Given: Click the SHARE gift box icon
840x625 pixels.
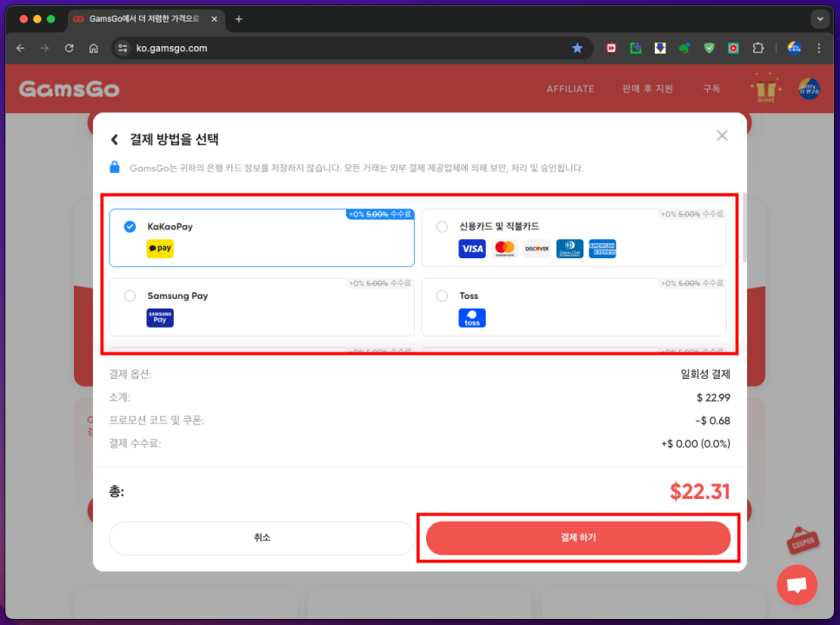Looking at the screenshot, I should (766, 88).
